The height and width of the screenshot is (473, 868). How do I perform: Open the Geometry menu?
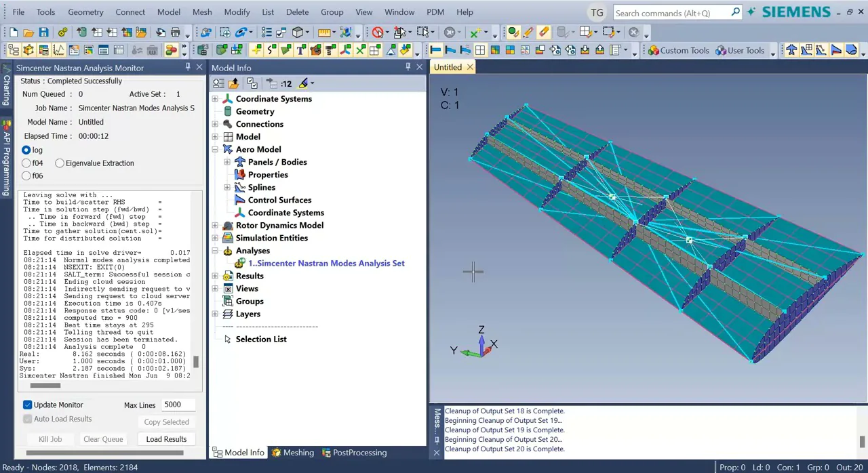(85, 12)
